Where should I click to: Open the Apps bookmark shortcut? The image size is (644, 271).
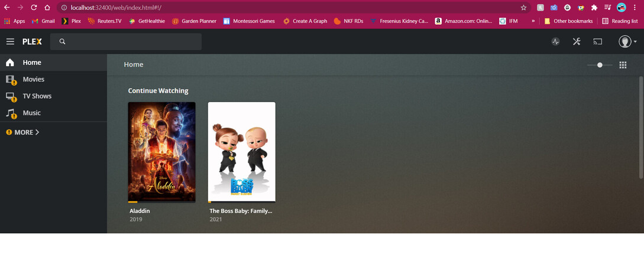(x=14, y=21)
